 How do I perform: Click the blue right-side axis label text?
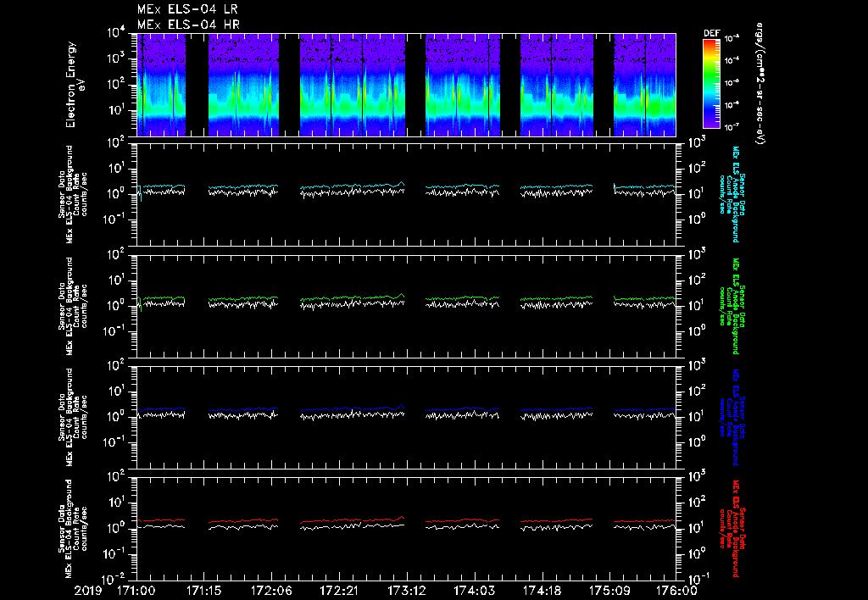tap(732, 417)
